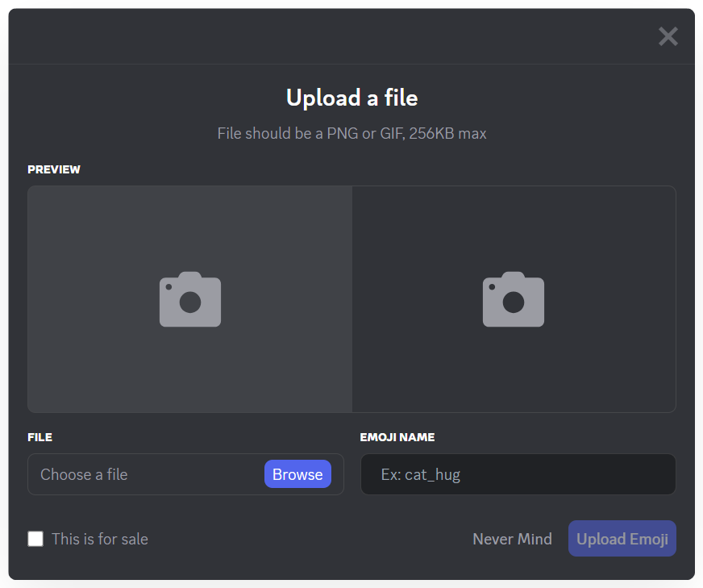Click the Upload Emoji button
This screenshot has width=703, height=588.
pyautogui.click(x=622, y=539)
